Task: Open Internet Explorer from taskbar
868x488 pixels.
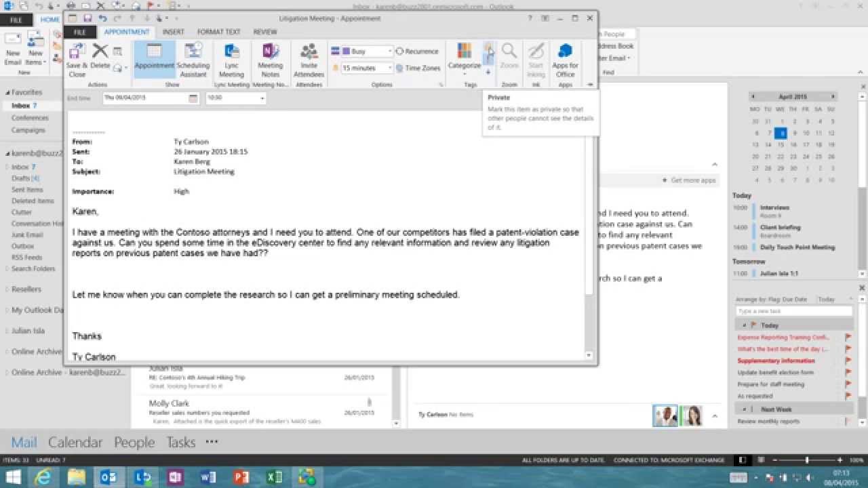Action: coord(44,477)
